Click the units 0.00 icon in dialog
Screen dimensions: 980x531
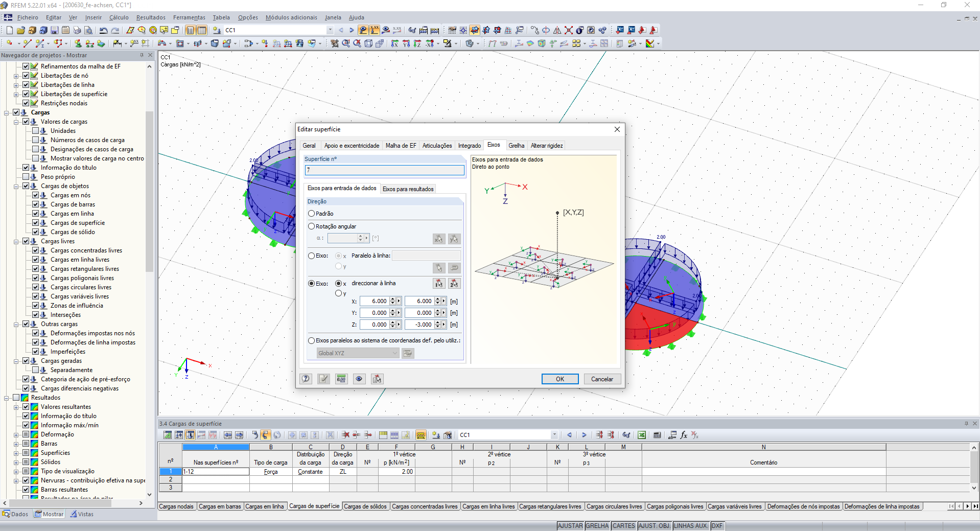(x=341, y=379)
